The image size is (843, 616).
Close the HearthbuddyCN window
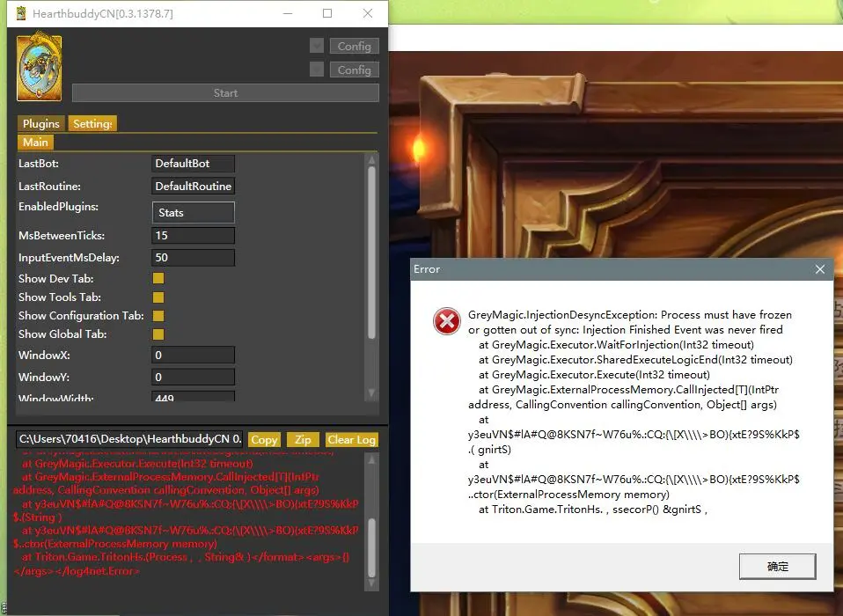click(x=368, y=13)
